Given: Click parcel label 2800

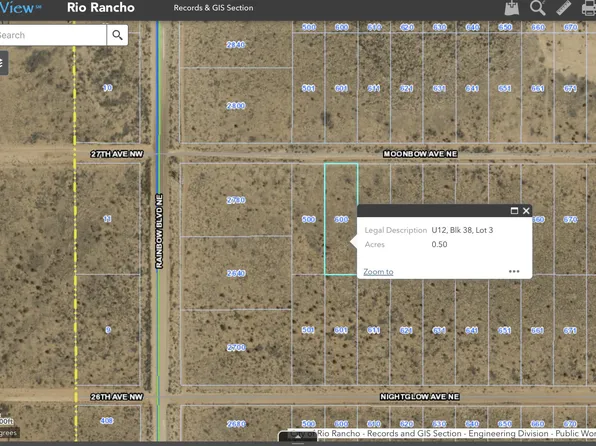Looking at the screenshot, I should pos(236,106).
